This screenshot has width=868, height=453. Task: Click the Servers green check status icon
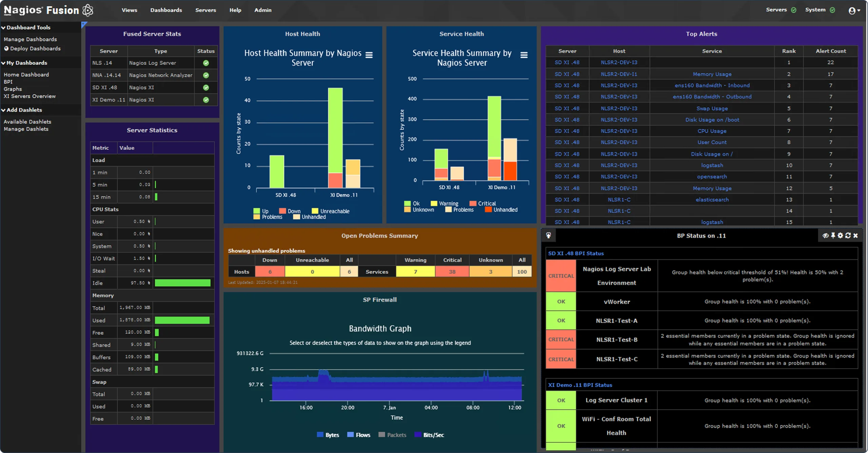coord(793,10)
